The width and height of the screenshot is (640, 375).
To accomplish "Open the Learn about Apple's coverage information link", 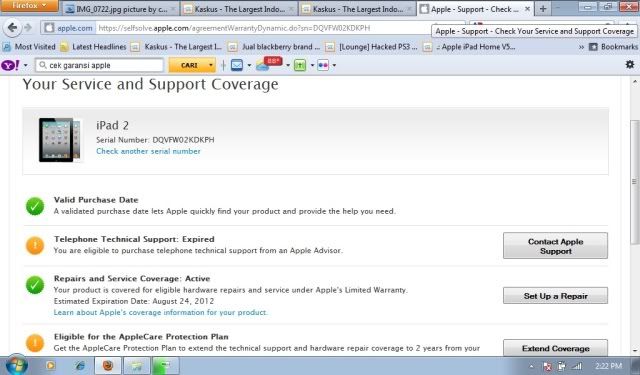I will [x=161, y=312].
